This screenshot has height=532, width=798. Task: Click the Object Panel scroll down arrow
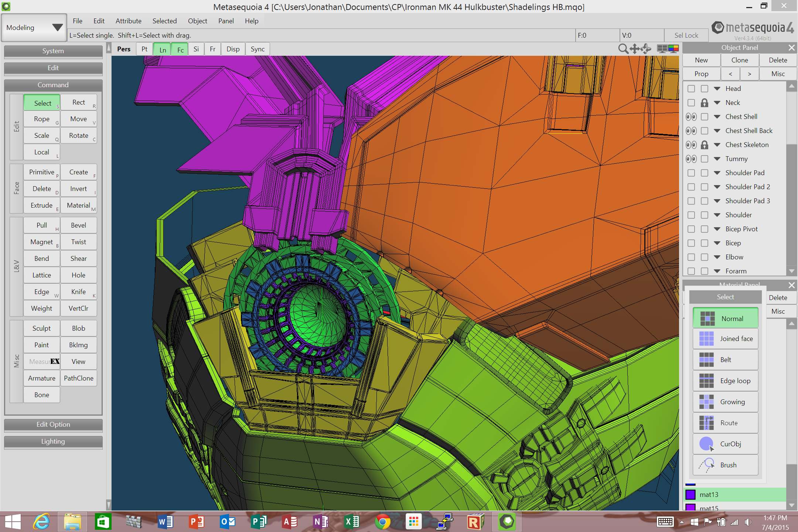coord(791,271)
